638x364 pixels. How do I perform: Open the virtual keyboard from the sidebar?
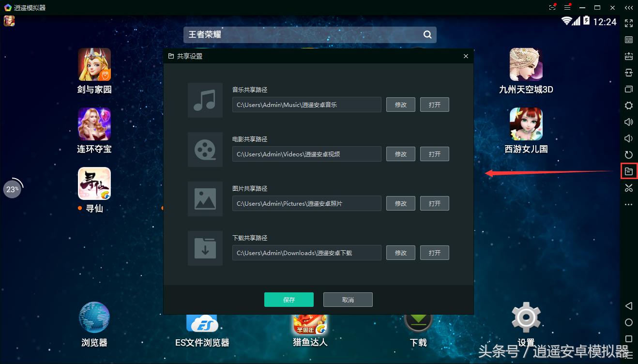point(628,39)
